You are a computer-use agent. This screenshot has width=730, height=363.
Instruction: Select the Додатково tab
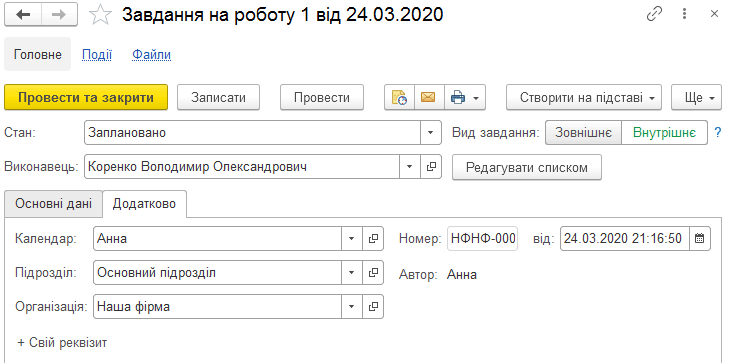[x=144, y=204]
